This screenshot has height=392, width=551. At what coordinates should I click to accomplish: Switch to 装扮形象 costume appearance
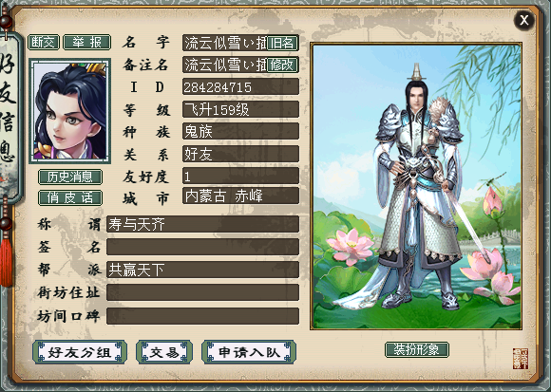pos(417,349)
